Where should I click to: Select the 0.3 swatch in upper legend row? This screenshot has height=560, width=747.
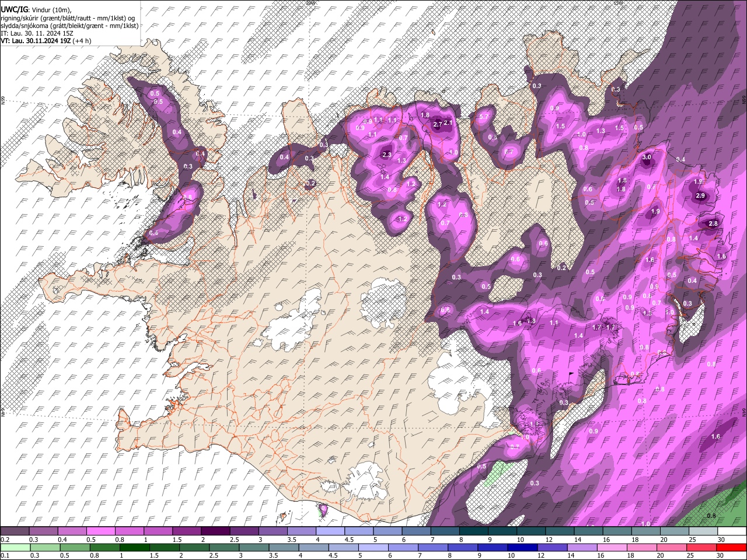point(43,531)
